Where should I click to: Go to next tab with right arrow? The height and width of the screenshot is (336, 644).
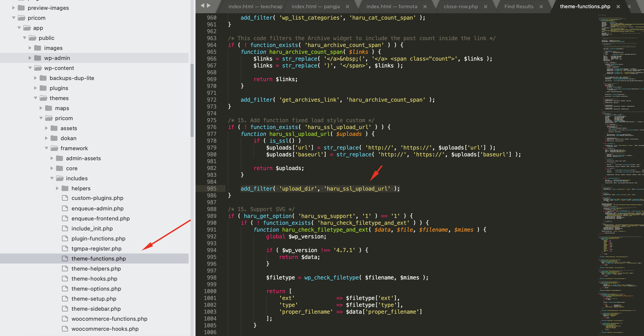click(x=209, y=5)
